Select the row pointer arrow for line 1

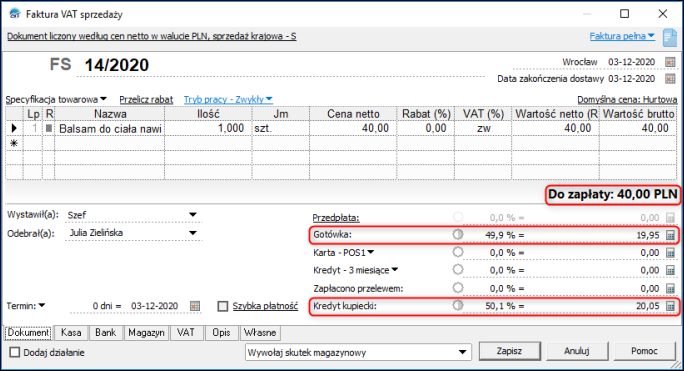click(x=14, y=128)
